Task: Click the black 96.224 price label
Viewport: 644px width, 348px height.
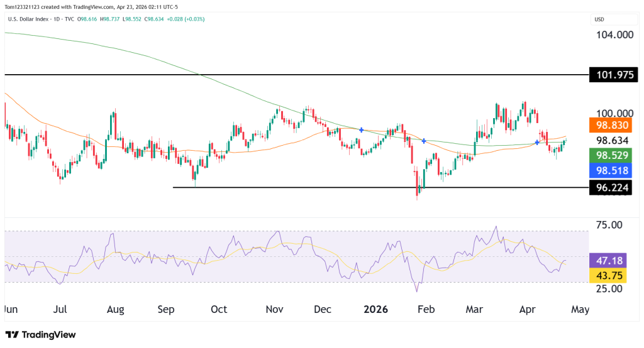Action: click(614, 187)
